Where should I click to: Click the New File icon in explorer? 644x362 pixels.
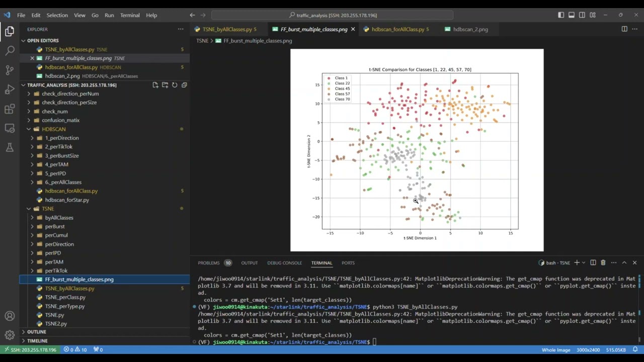pos(155,85)
